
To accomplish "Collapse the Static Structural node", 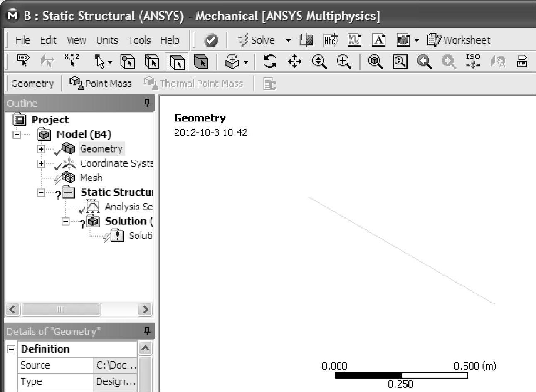I will click(x=41, y=192).
